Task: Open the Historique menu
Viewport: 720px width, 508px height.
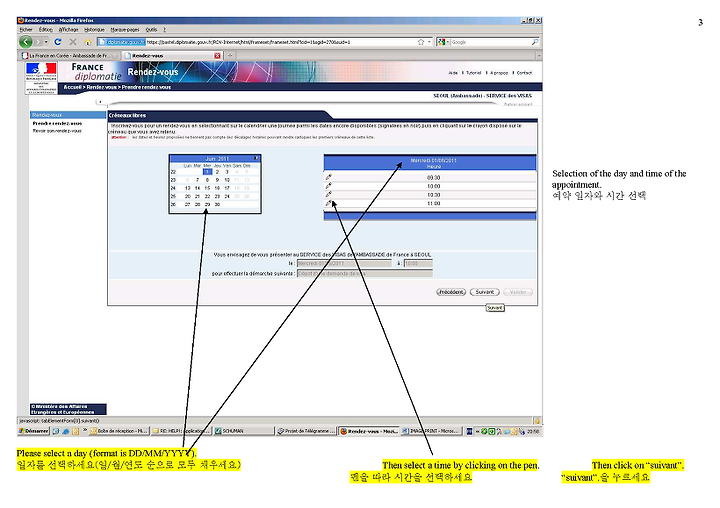Action: tap(95, 29)
